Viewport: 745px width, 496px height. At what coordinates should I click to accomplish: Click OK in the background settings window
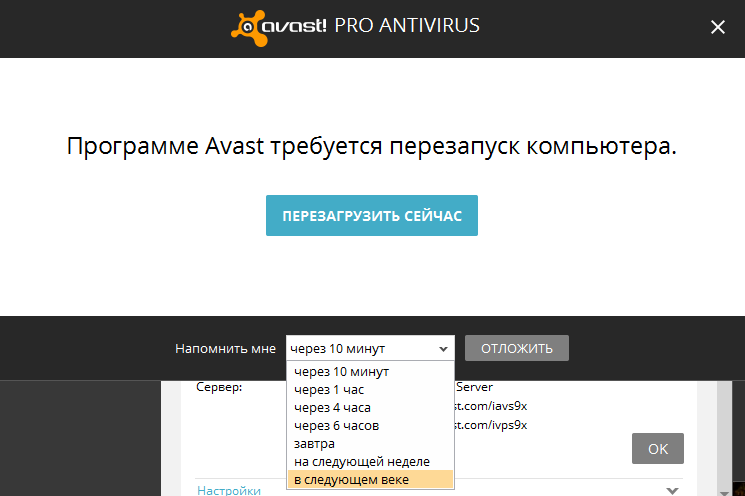[x=658, y=448]
